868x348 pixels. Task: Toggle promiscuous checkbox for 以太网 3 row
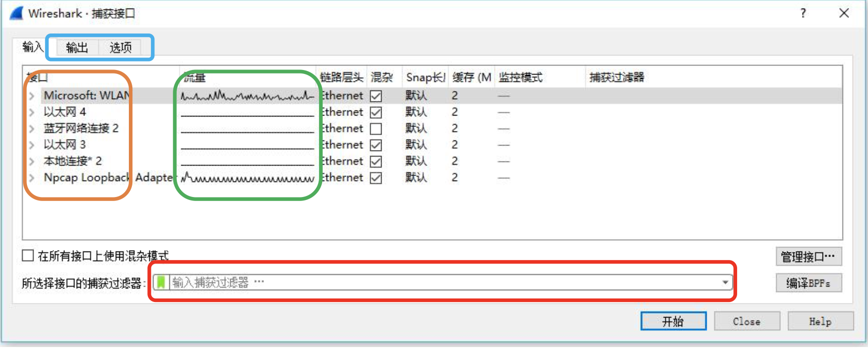376,145
